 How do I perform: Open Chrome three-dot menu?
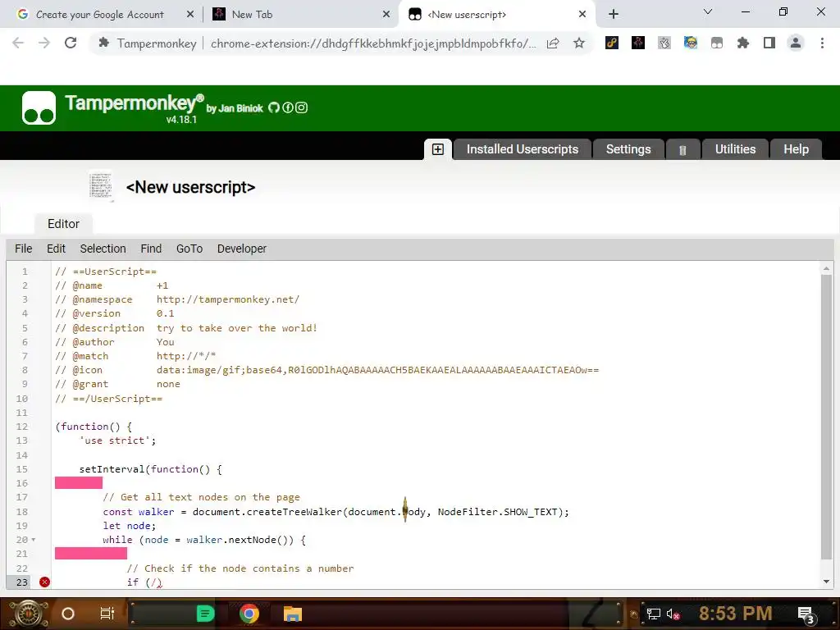822,43
